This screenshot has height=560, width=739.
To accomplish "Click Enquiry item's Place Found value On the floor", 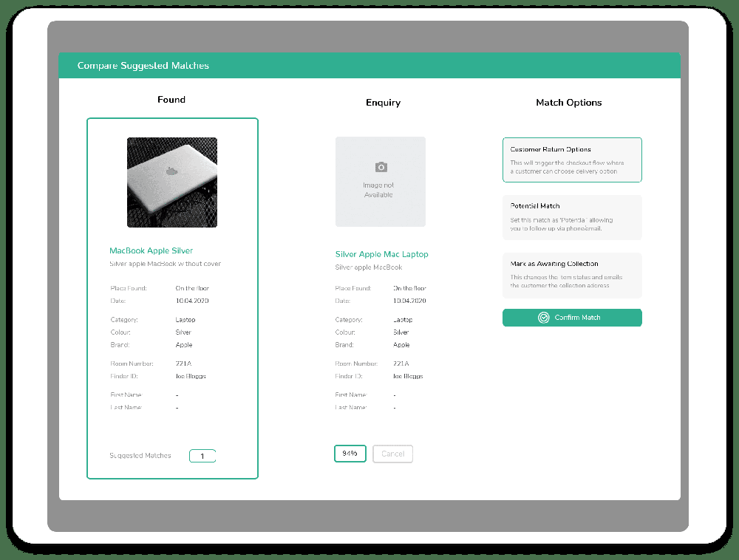I will pos(409,288).
